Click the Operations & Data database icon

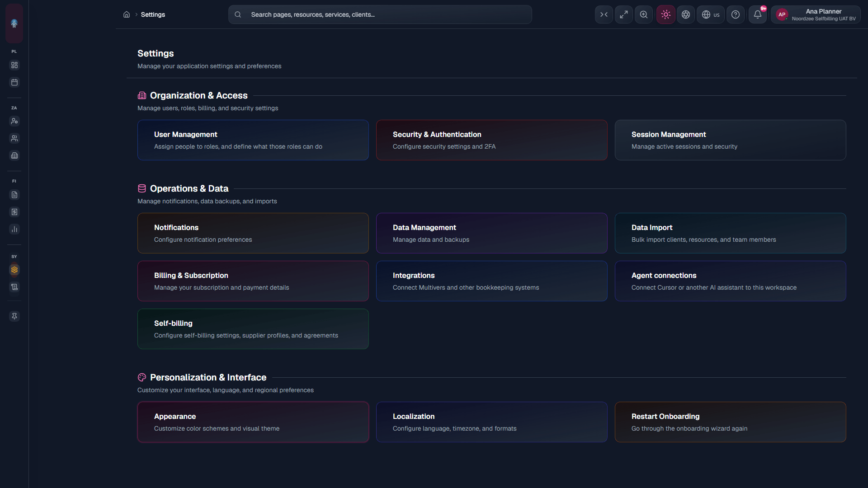[142, 188]
